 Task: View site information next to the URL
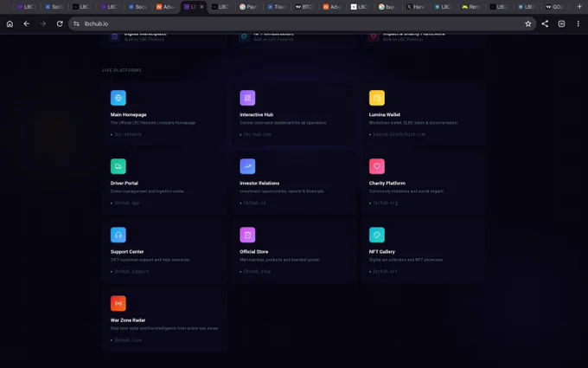click(x=76, y=23)
